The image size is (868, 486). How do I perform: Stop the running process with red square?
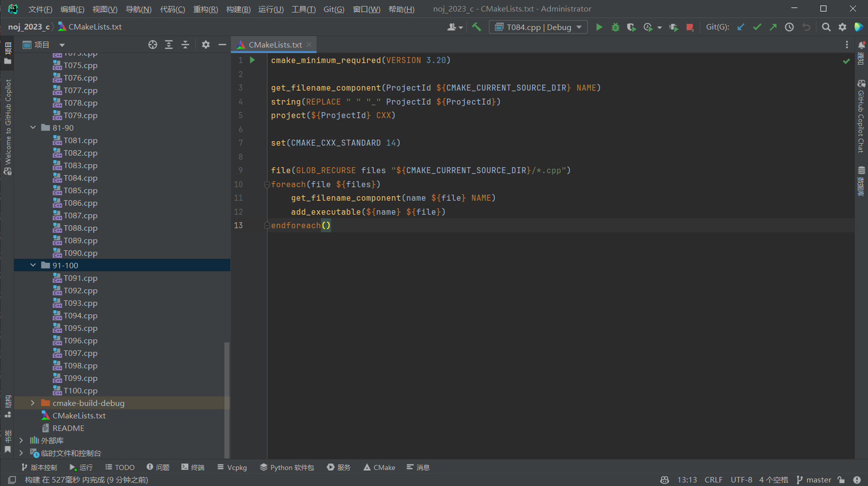[690, 27]
